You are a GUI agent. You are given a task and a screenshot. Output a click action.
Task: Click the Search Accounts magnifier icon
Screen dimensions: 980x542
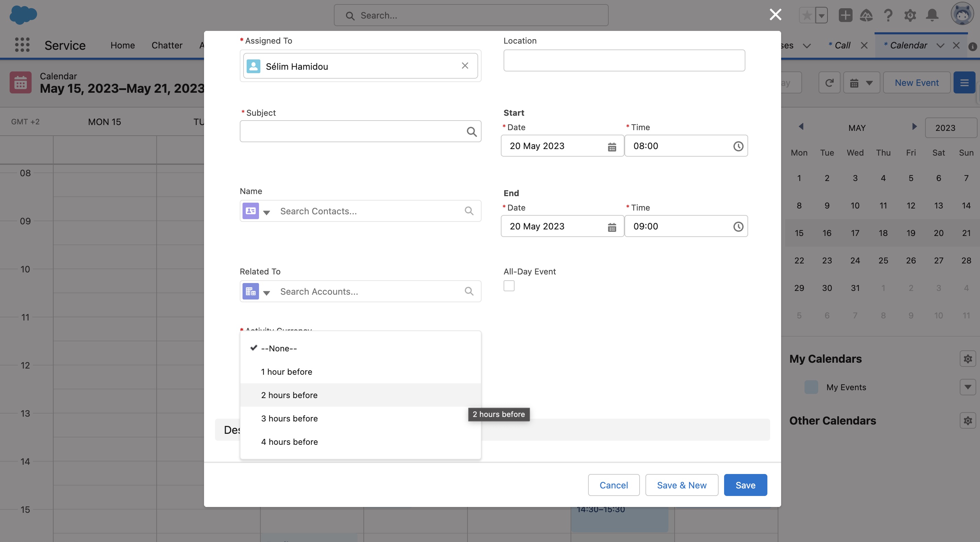pos(469,291)
